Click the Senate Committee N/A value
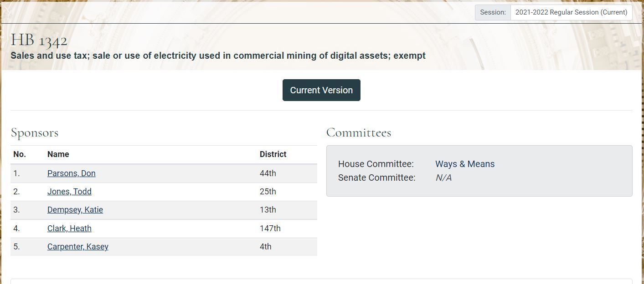The width and height of the screenshot is (644, 284). click(x=443, y=177)
